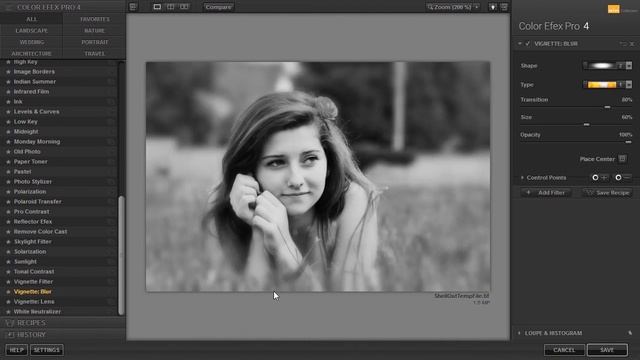Click the Compare button
The width and height of the screenshot is (640, 360).
[x=218, y=7]
